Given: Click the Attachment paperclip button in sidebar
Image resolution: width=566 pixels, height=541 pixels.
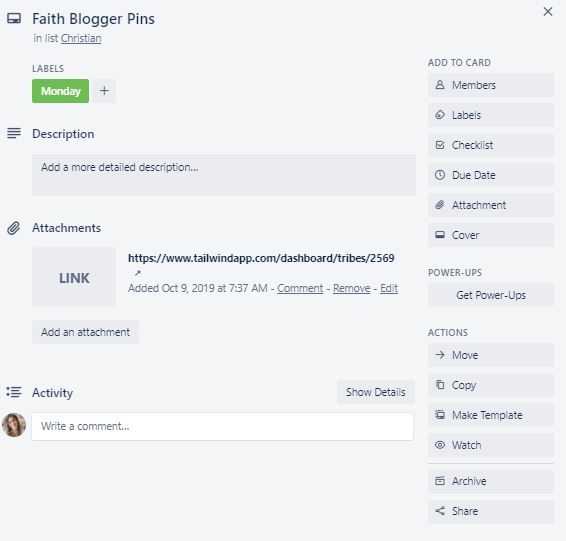Looking at the screenshot, I should point(491,205).
